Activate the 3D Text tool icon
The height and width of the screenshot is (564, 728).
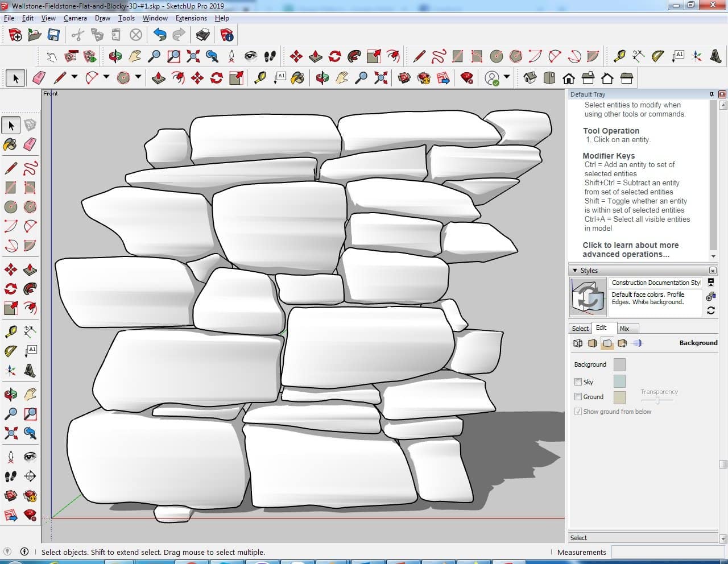click(x=715, y=56)
